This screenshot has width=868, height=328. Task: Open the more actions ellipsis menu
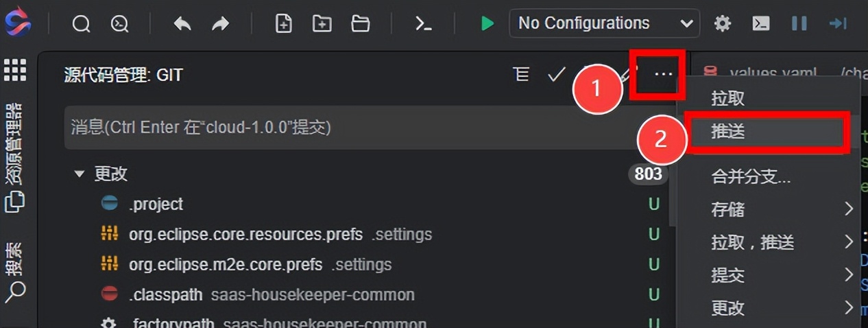663,74
